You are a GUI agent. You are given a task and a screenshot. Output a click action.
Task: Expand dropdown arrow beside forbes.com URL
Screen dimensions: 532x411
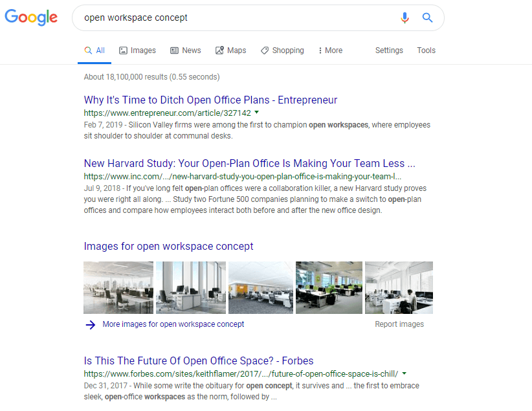click(x=404, y=373)
